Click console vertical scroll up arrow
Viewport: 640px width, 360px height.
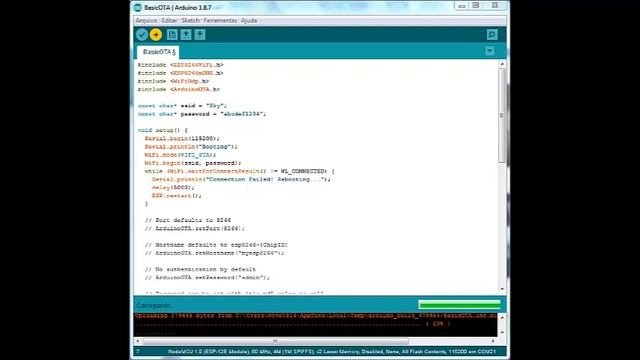[502, 317]
